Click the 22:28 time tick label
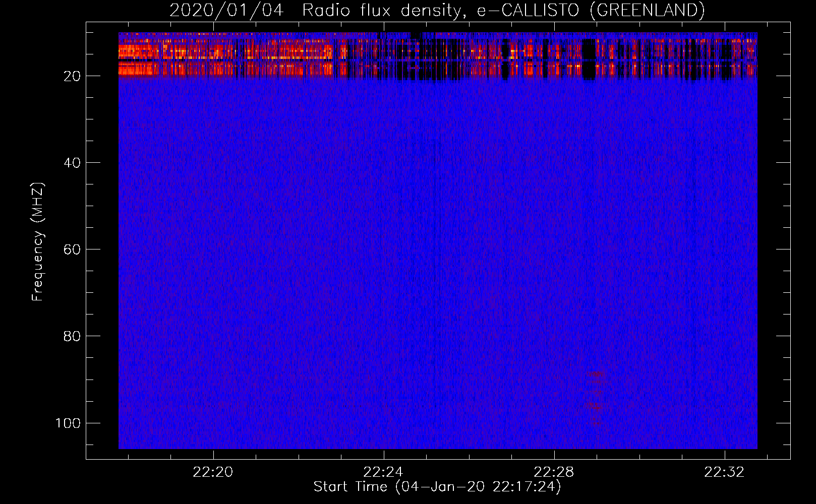Viewport: 816px width, 504px height. click(554, 472)
